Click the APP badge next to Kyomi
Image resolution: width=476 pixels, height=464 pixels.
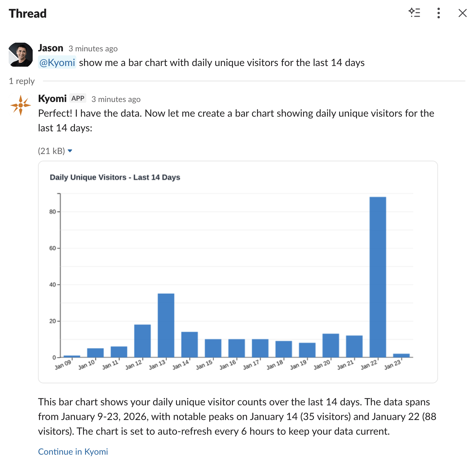[x=78, y=98]
